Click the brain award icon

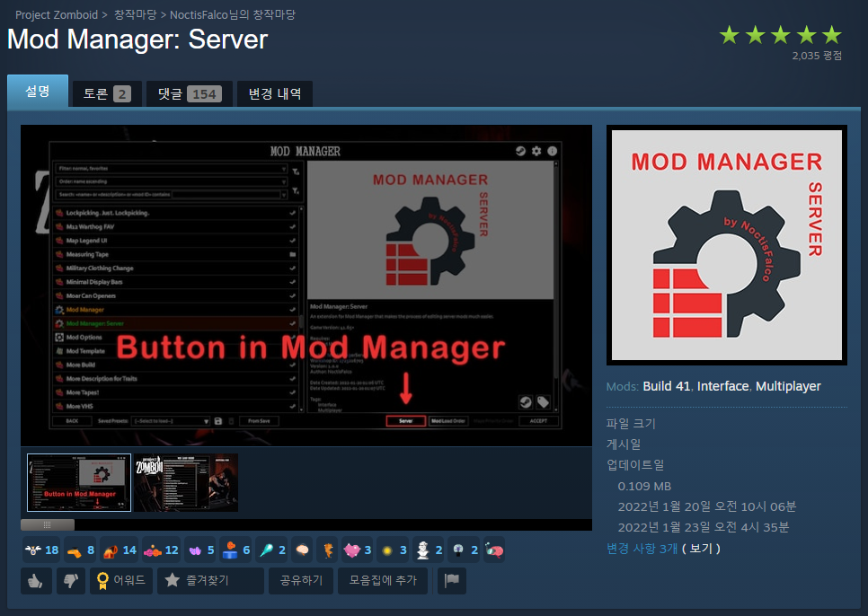pos(302,550)
